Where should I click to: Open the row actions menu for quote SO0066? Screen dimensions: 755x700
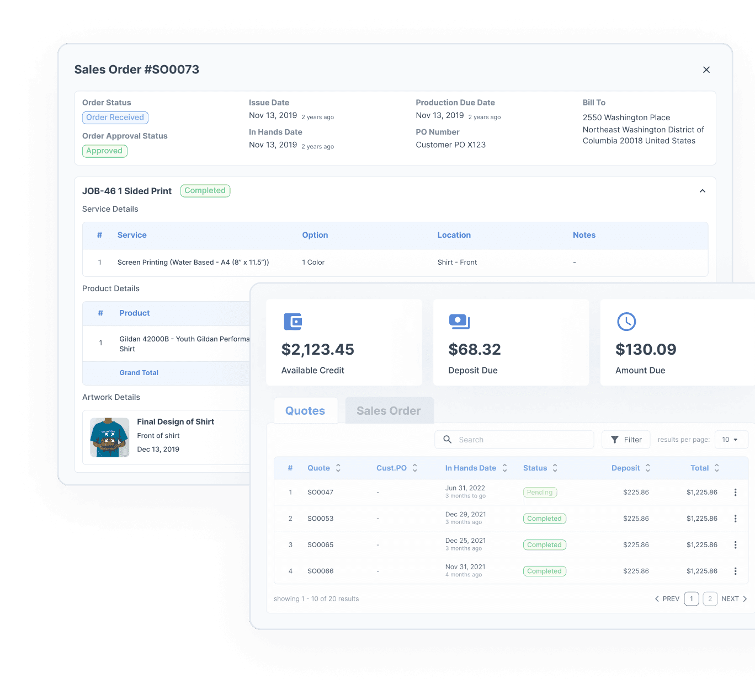click(x=735, y=571)
